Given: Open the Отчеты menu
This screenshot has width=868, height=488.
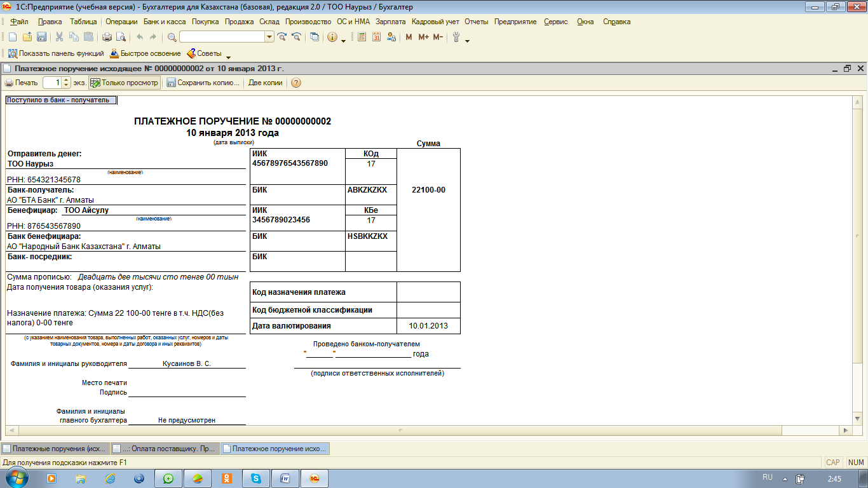Looking at the screenshot, I should [477, 22].
